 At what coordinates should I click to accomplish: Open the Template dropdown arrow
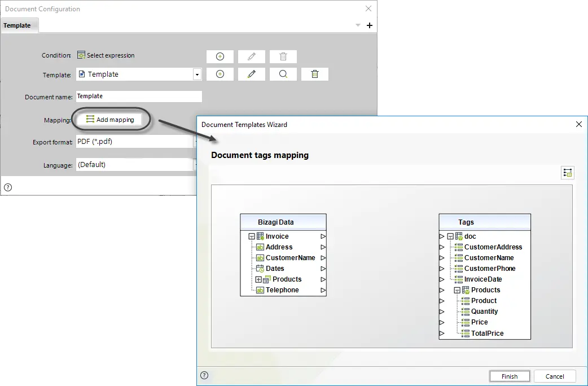[x=198, y=74]
